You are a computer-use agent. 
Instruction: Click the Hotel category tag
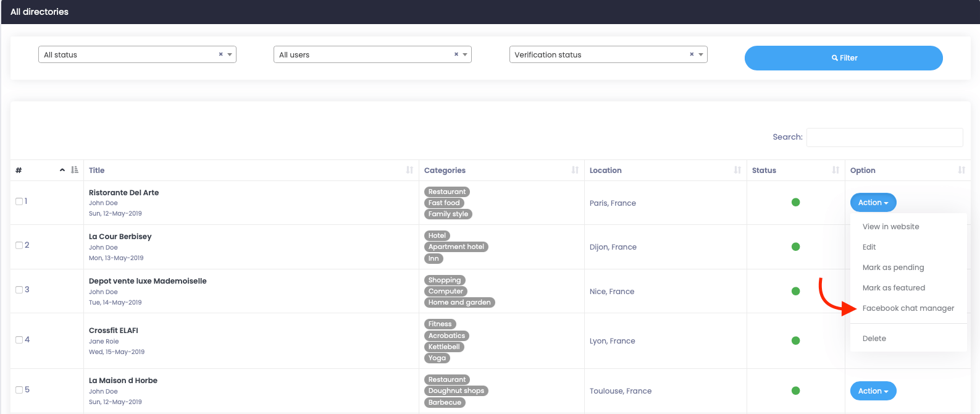(437, 235)
